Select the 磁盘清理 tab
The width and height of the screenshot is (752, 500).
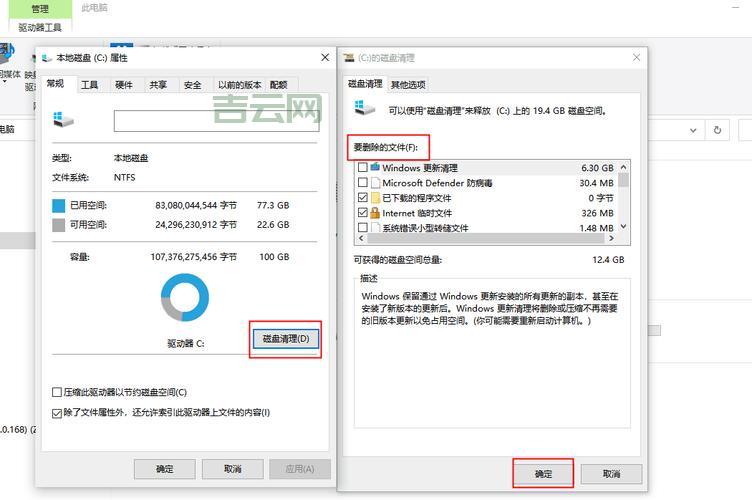click(365, 83)
